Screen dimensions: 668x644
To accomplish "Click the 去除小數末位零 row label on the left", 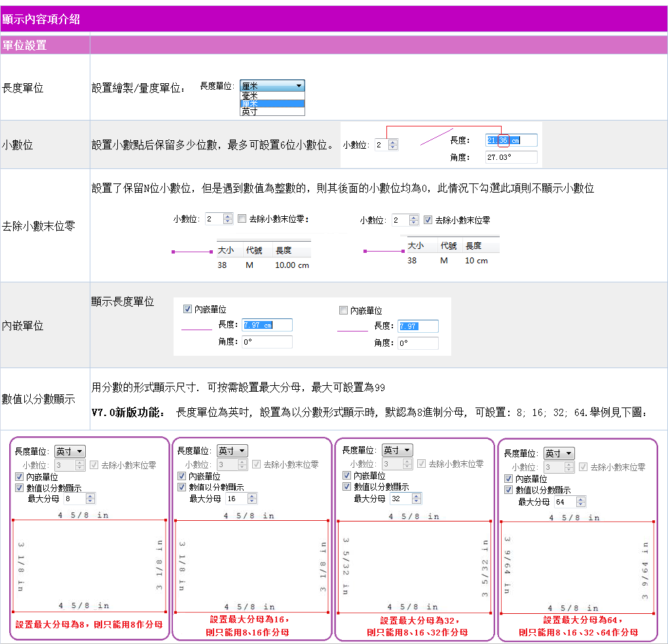I will (x=39, y=226).
